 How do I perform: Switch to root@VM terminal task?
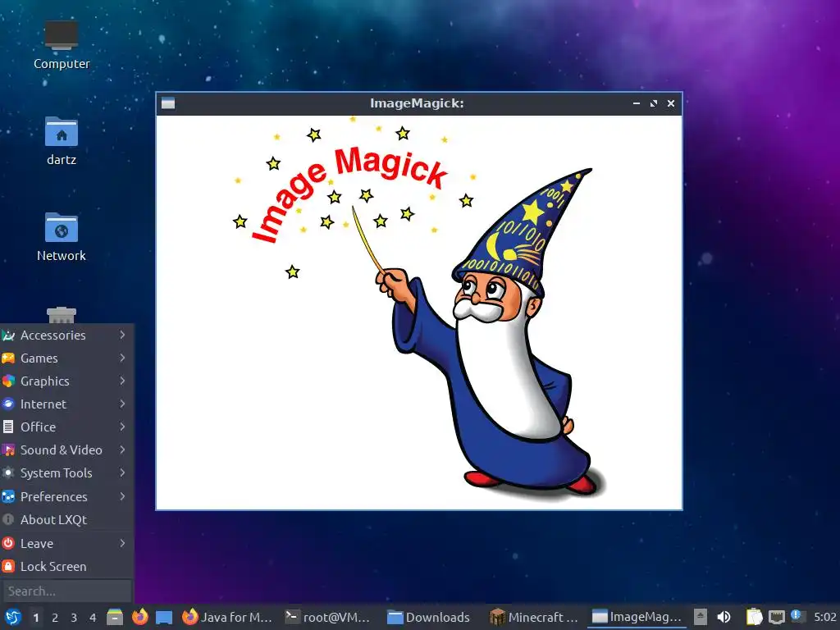tap(328, 617)
